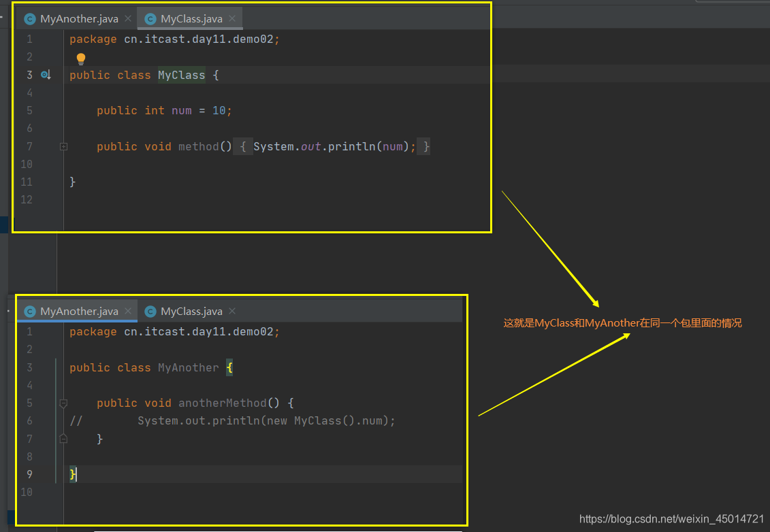Image resolution: width=770 pixels, height=532 pixels.
Task: Click the MyAnother class name in the declaration
Action: tap(188, 367)
